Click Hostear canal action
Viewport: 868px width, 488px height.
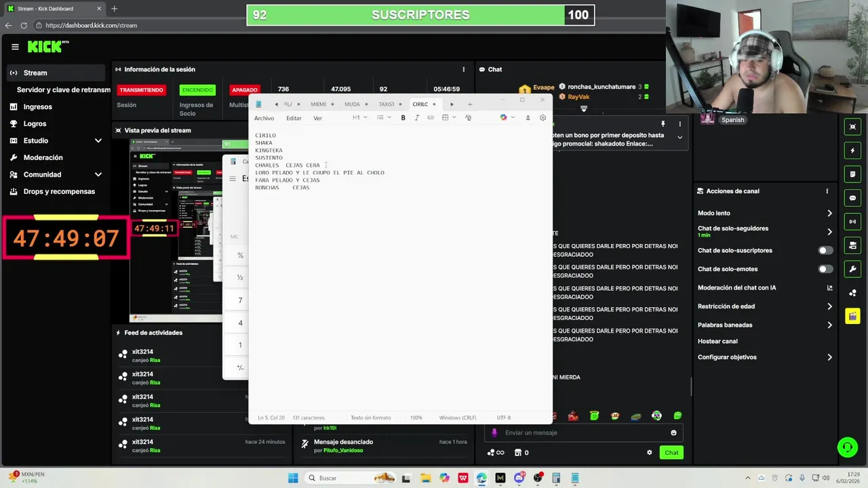717,342
